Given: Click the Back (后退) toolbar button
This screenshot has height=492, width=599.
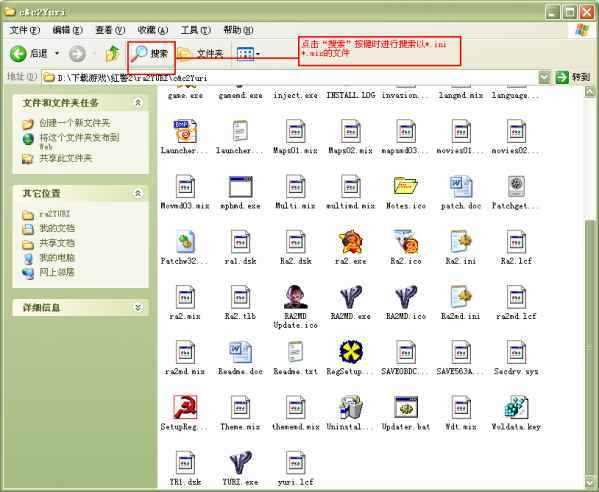Looking at the screenshot, I should pos(29,54).
